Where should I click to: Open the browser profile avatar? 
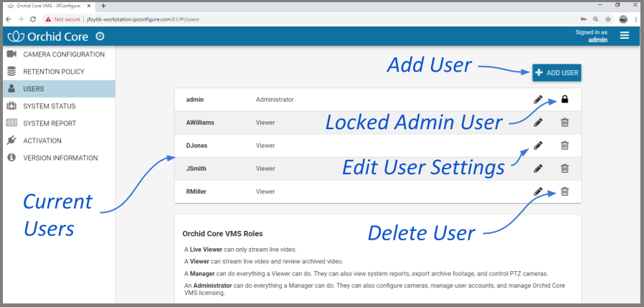[x=623, y=19]
